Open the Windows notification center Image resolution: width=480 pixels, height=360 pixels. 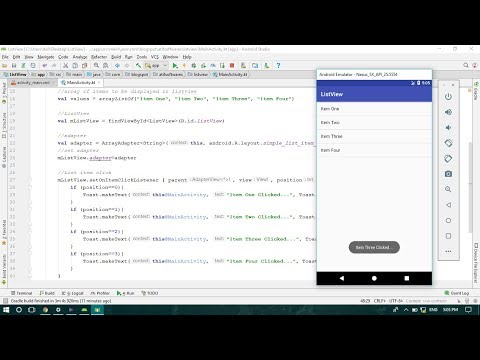click(x=468, y=310)
